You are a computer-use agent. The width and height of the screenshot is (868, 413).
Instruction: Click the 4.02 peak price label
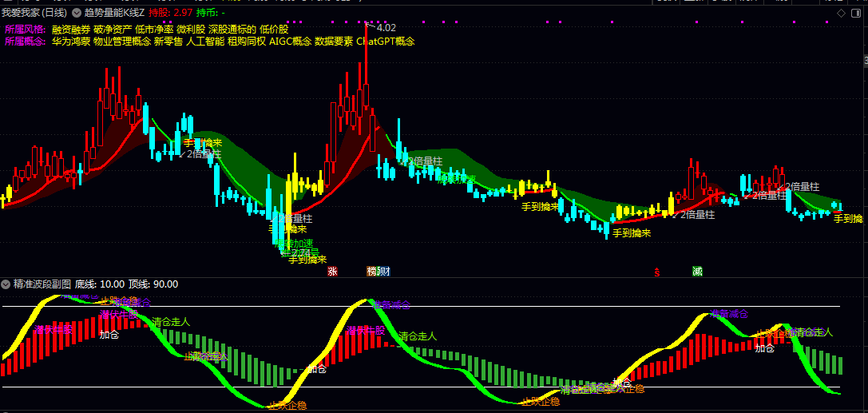click(386, 27)
